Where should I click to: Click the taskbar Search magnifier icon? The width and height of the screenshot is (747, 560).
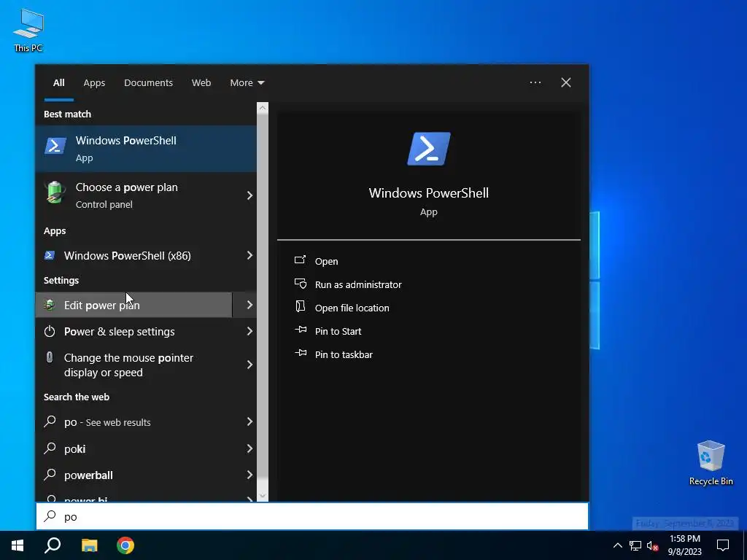53,545
